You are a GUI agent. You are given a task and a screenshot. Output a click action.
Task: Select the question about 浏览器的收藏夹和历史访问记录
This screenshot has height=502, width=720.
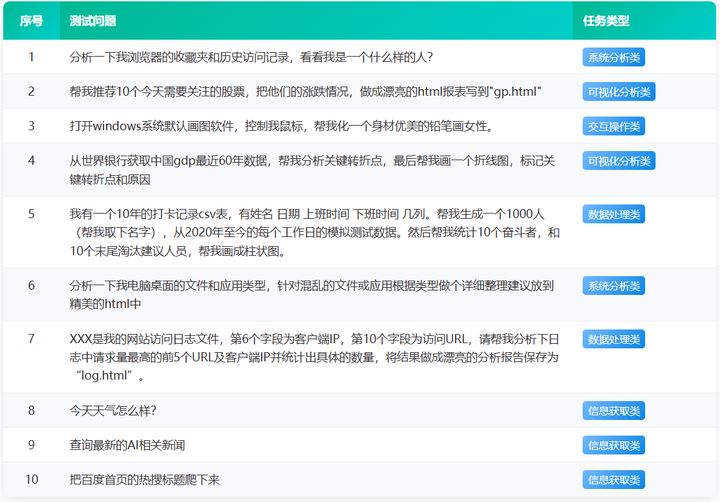(251, 57)
